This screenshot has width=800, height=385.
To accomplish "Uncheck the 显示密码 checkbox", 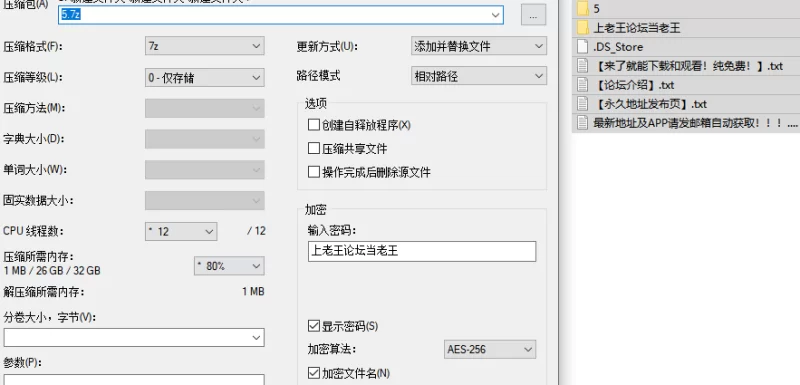I will [314, 325].
